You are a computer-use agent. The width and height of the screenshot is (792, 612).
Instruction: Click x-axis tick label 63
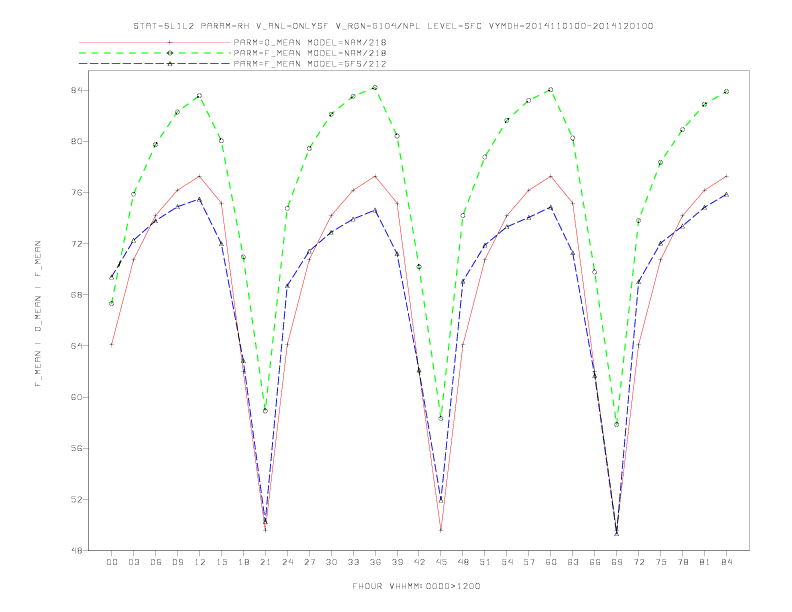(573, 562)
